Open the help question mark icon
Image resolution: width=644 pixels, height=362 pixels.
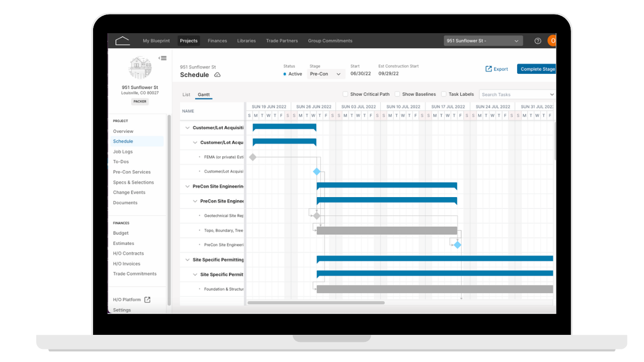point(538,41)
